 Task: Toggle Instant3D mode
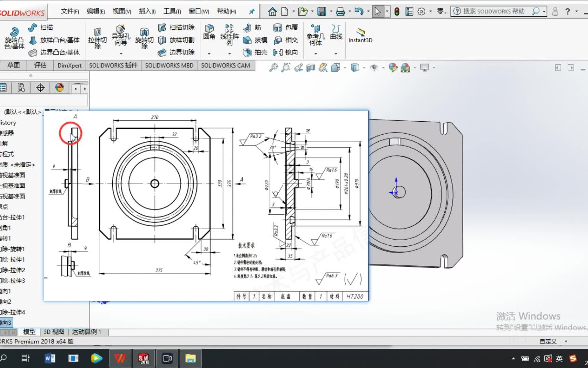(360, 35)
